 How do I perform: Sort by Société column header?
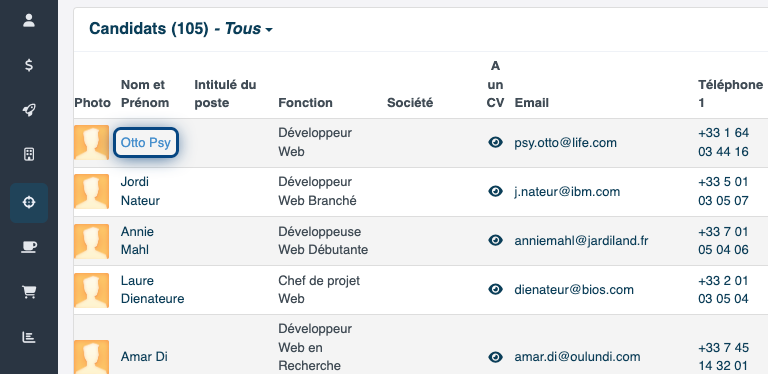click(410, 103)
